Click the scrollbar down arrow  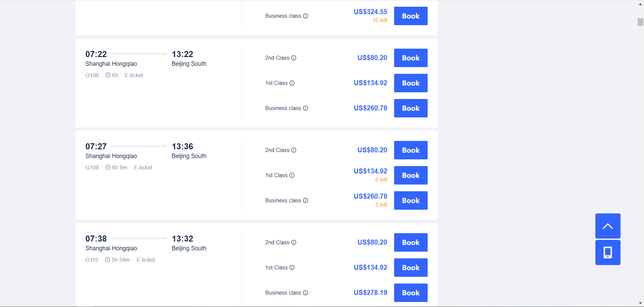pyautogui.click(x=640, y=303)
